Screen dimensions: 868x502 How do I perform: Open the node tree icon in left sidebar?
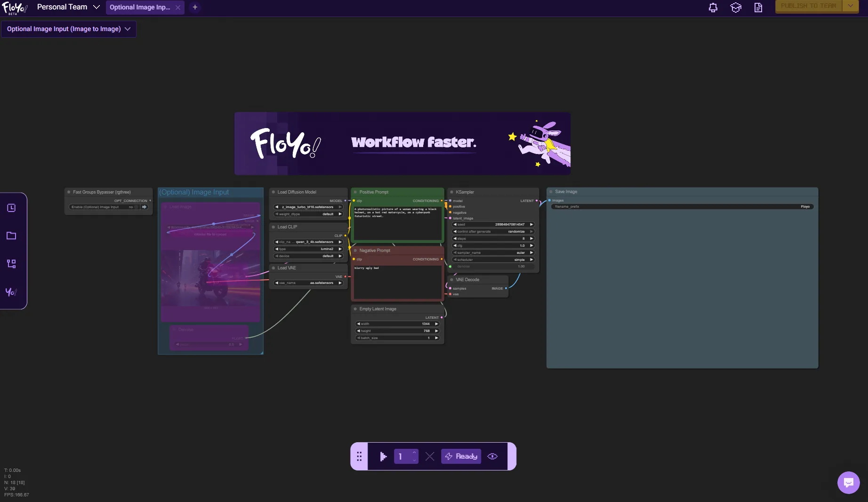11,264
